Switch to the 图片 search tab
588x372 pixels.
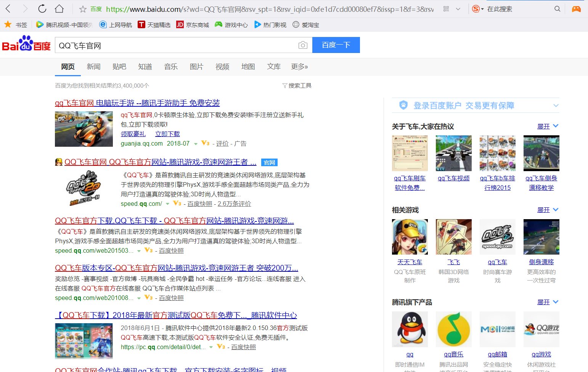196,67
